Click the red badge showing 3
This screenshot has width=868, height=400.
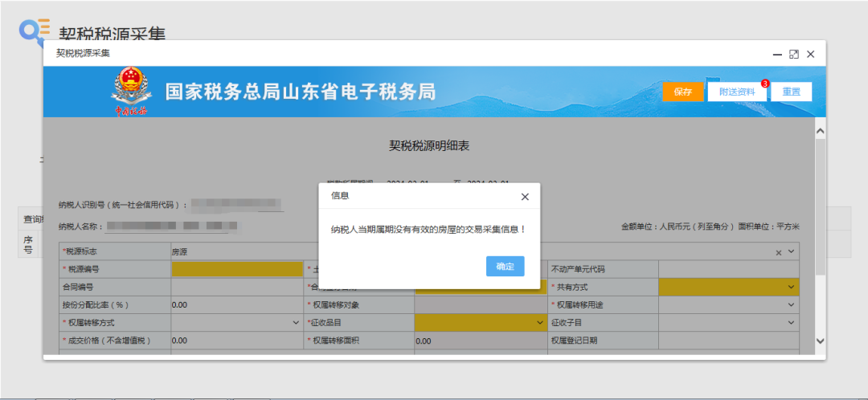(765, 84)
